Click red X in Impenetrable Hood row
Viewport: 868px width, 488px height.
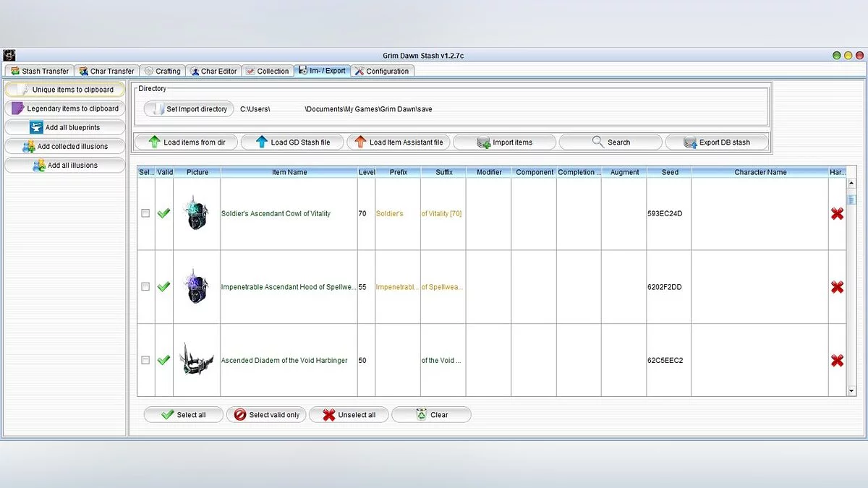[x=837, y=287]
